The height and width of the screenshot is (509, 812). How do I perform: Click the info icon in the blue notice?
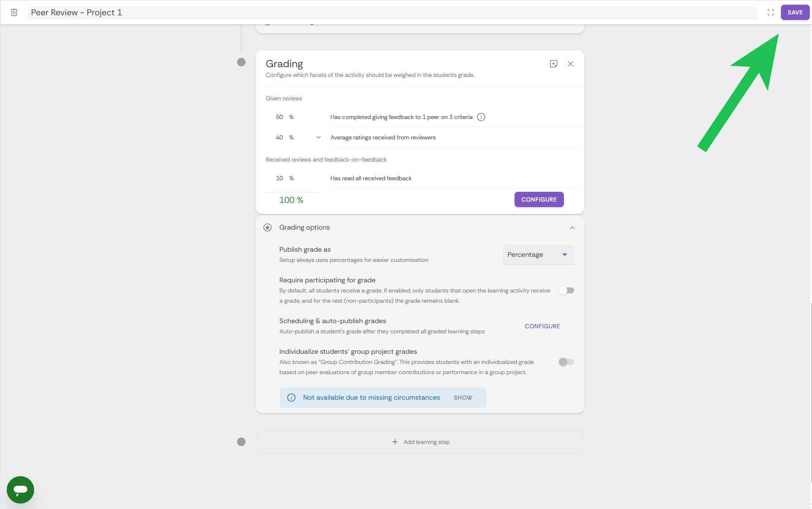click(291, 398)
